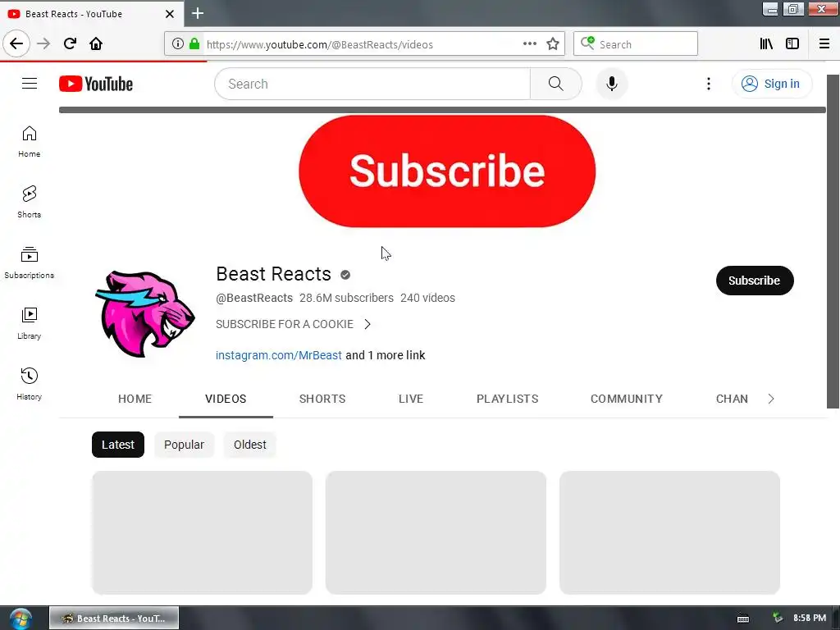Image resolution: width=840 pixels, height=630 pixels.
Task: Switch to the SHORTS channel tab
Action: coord(322,399)
